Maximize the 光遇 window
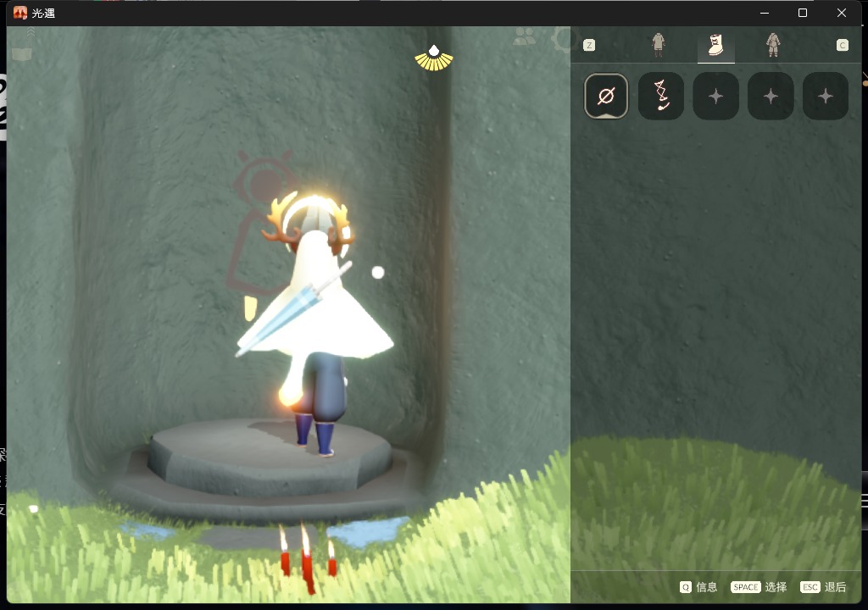 click(x=803, y=13)
